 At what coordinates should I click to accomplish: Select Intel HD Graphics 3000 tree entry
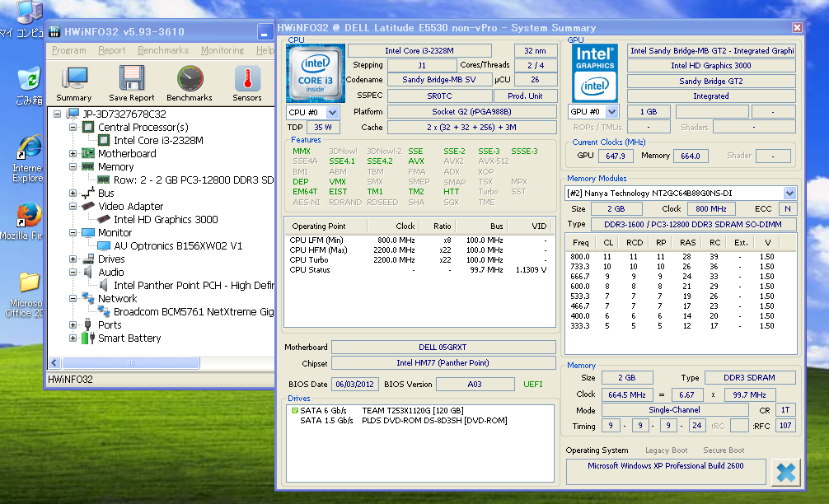click(166, 220)
